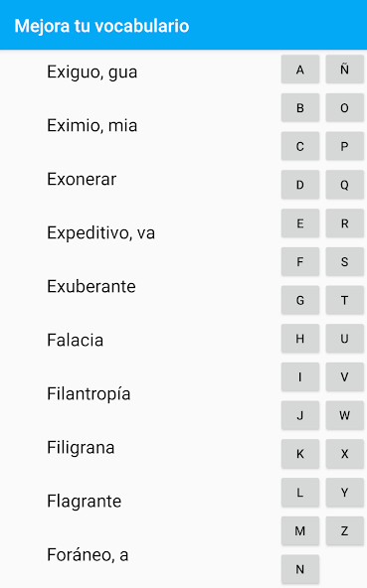367x588 pixels.
Task: Select Filantropía in the word list
Action: 89,393
